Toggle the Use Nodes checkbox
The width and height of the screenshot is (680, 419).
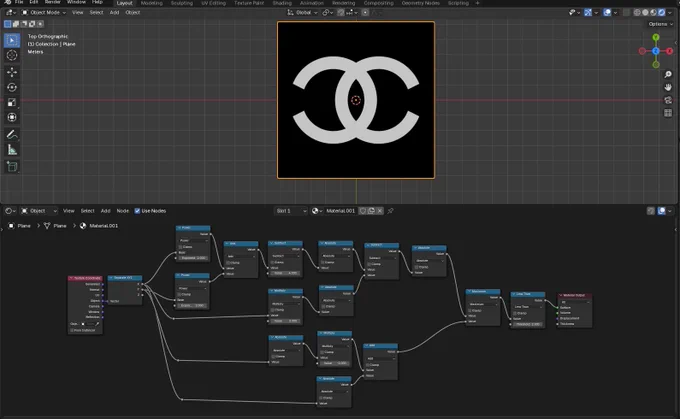click(x=137, y=211)
